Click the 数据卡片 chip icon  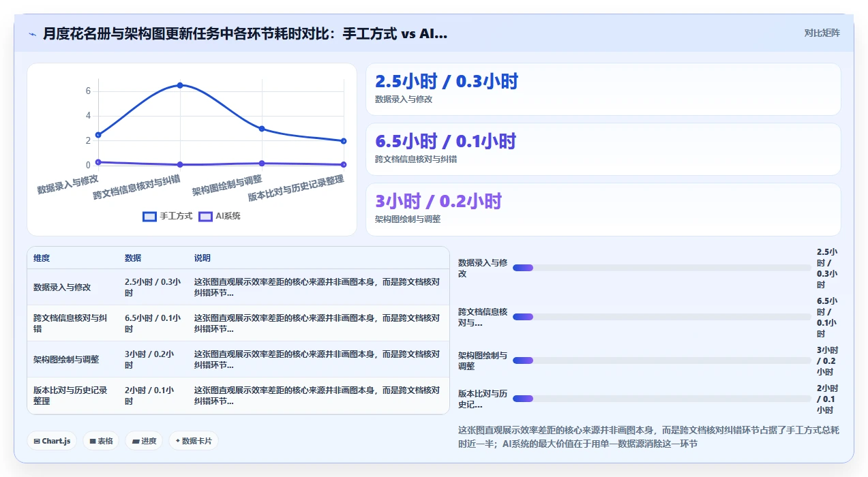pyautogui.click(x=177, y=442)
